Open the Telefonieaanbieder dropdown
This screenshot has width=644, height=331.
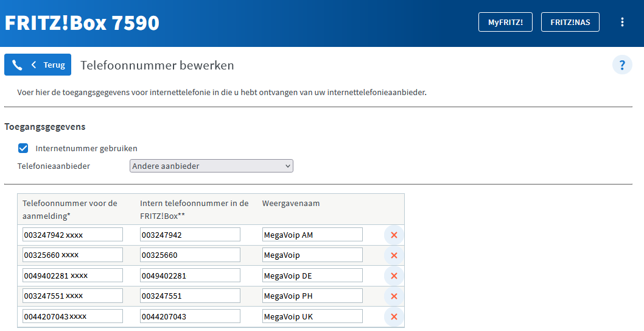click(x=211, y=166)
